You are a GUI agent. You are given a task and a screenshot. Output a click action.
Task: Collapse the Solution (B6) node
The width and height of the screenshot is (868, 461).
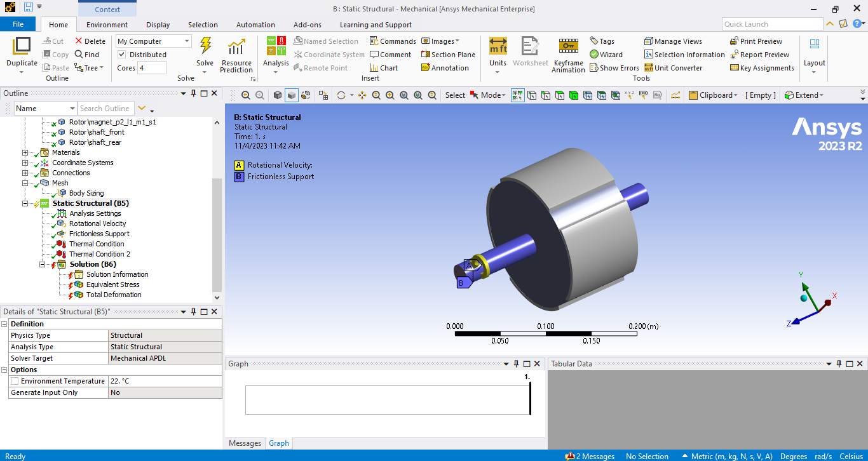[43, 264]
